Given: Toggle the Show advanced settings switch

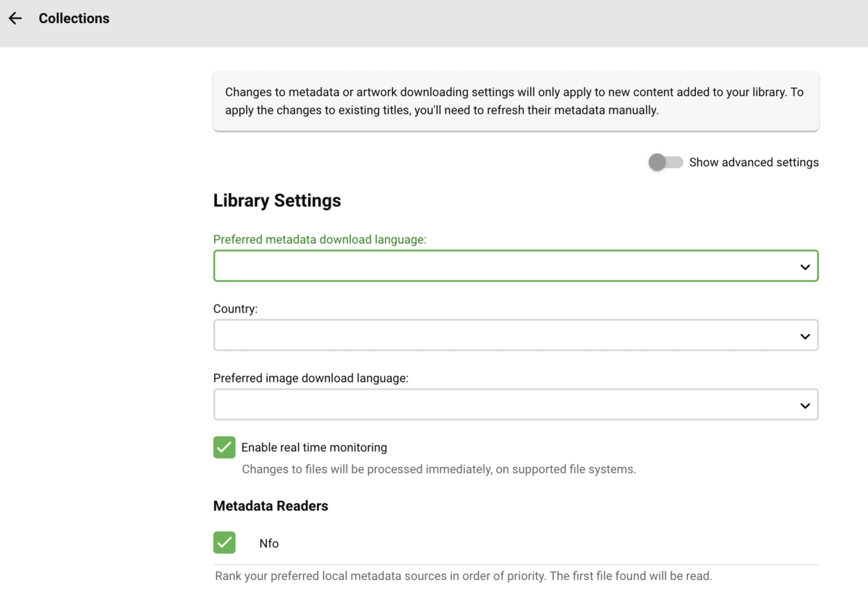Looking at the screenshot, I should 665,163.
